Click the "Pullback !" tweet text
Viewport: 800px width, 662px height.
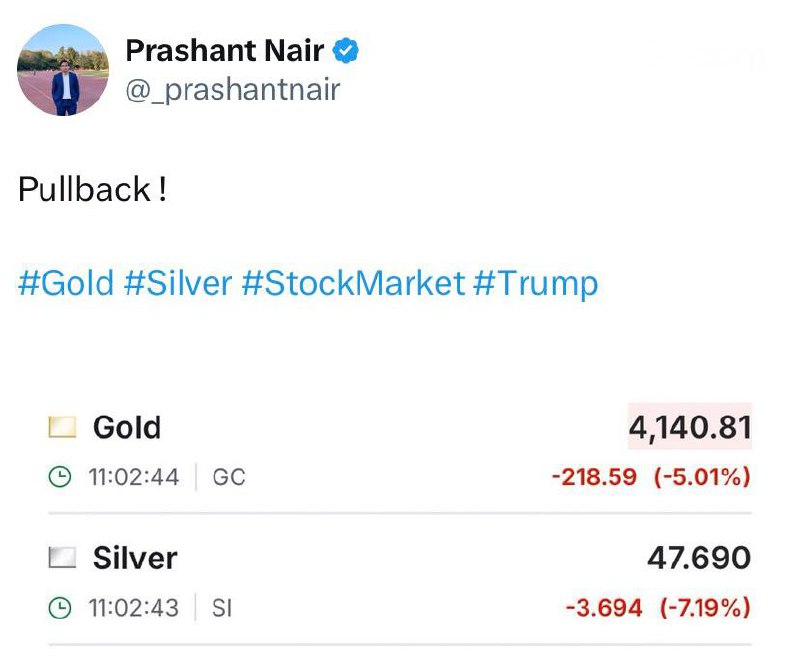click(x=92, y=190)
